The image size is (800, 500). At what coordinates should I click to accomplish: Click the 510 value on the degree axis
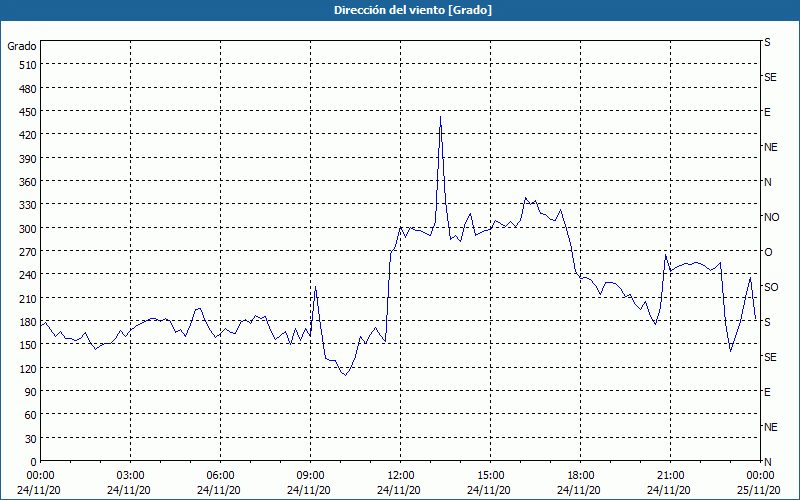(x=28, y=65)
